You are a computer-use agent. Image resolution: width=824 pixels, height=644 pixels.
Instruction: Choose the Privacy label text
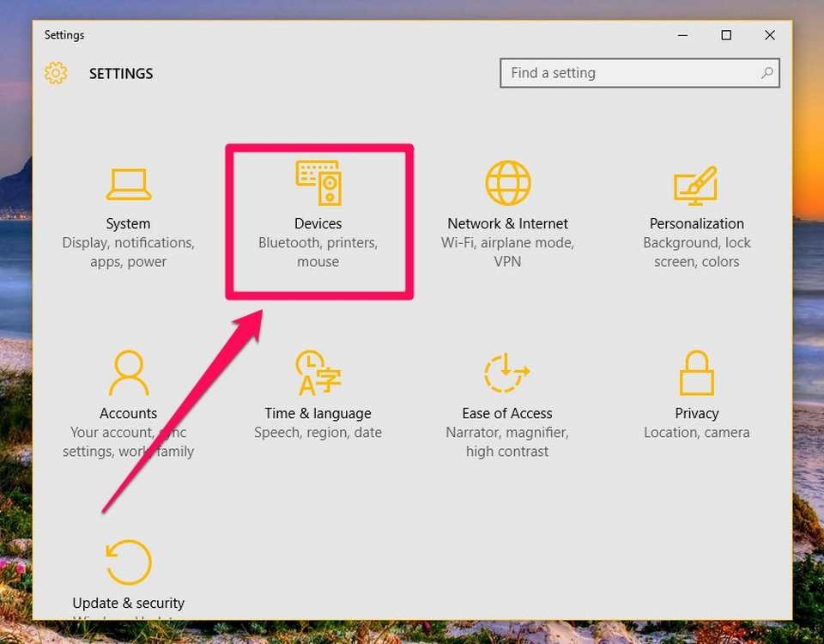pos(697,413)
